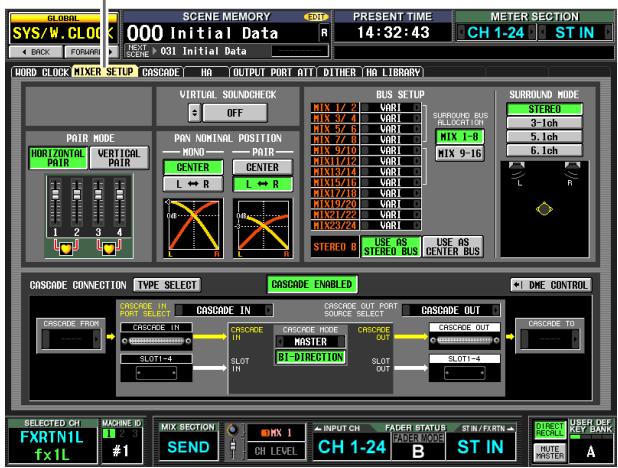Click the PAIR pan curve graph
This screenshot has width=618, height=468.
click(262, 228)
